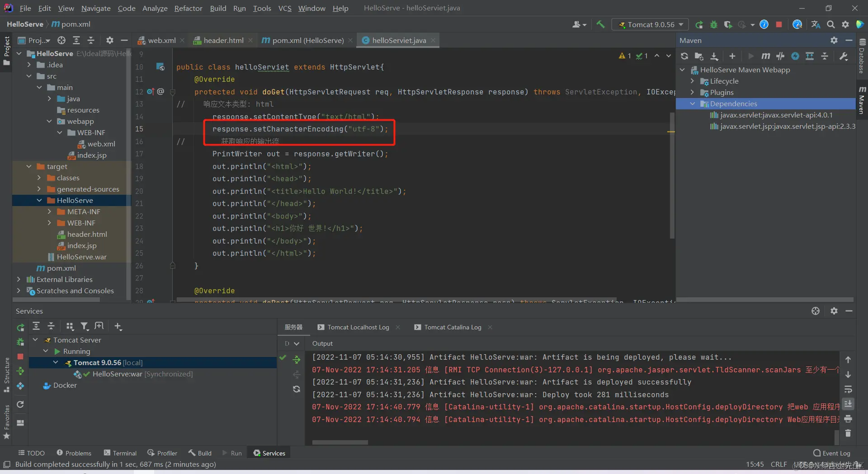Viewport: 868px width, 474px height.
Task: Open Maven panel options gear
Action: (834, 40)
